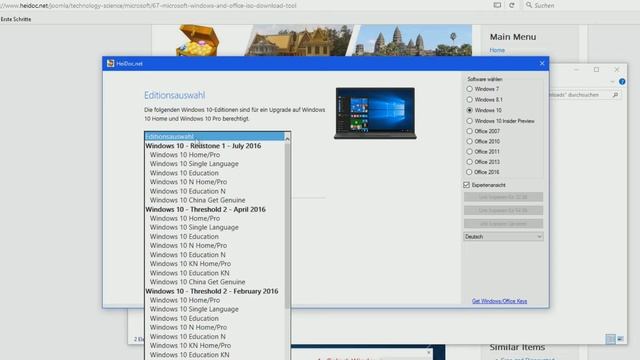Select the Office 2013 radio button
Screen dimensions: 640x360
[469, 162]
